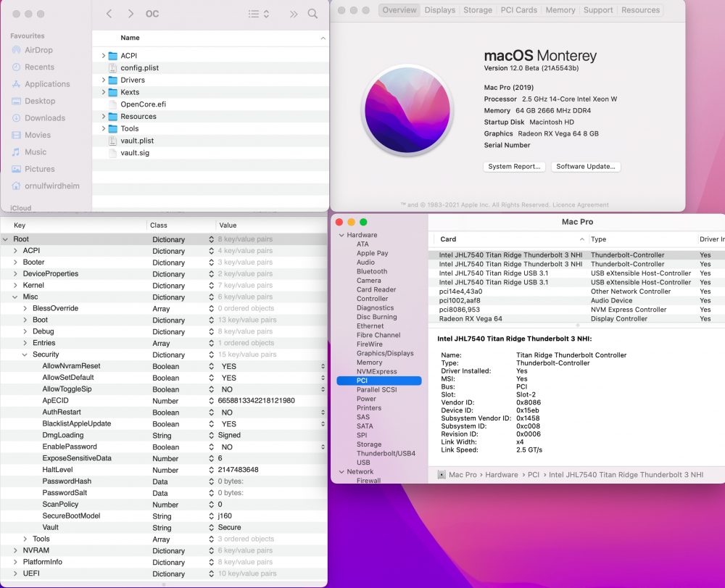Select the ACPI folder icon
The height and width of the screenshot is (588, 725).
[x=113, y=56]
